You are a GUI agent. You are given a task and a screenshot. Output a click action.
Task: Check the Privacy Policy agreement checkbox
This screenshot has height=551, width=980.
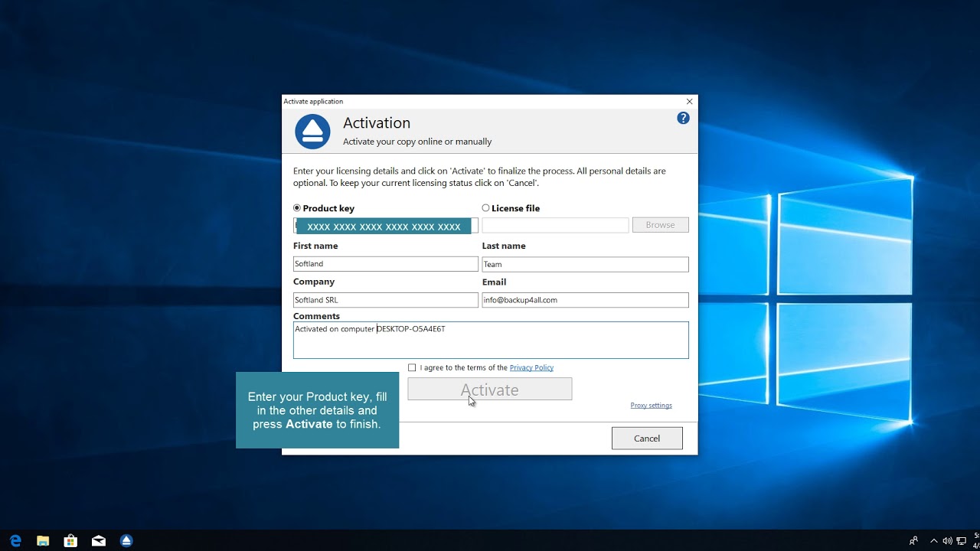412,367
